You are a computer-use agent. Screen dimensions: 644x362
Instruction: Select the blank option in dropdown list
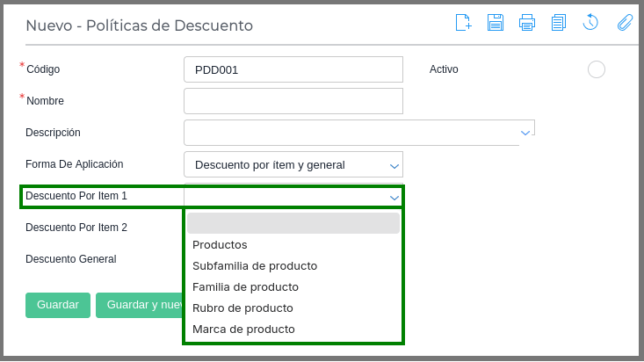[293, 223]
